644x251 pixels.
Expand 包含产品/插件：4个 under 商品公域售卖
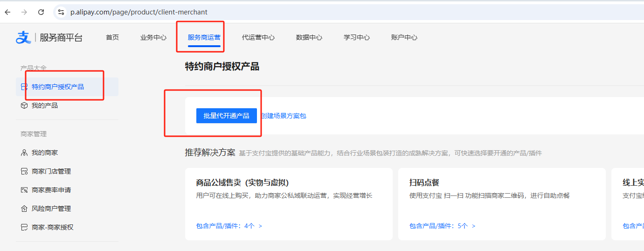pyautogui.click(x=229, y=226)
